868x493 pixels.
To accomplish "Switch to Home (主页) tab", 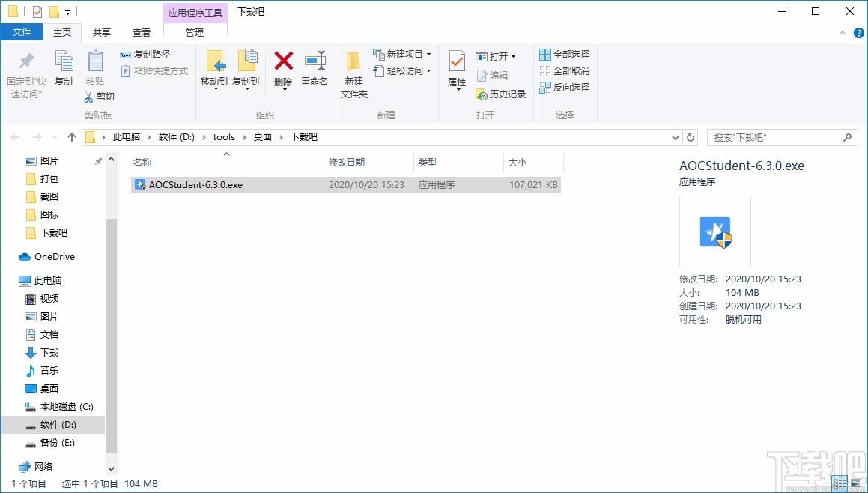I will coord(62,33).
